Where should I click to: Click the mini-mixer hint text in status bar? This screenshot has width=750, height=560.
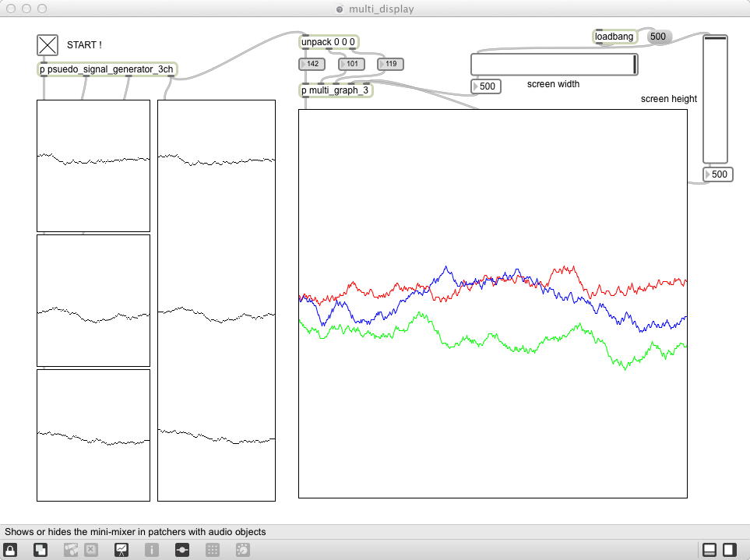[x=135, y=532]
